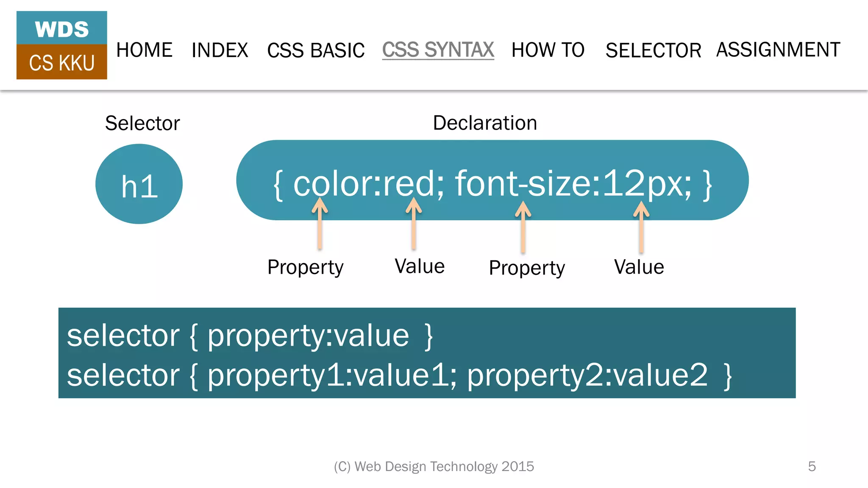The image size is (868, 488).
Task: Click the WDS logo block
Action: [62, 28]
